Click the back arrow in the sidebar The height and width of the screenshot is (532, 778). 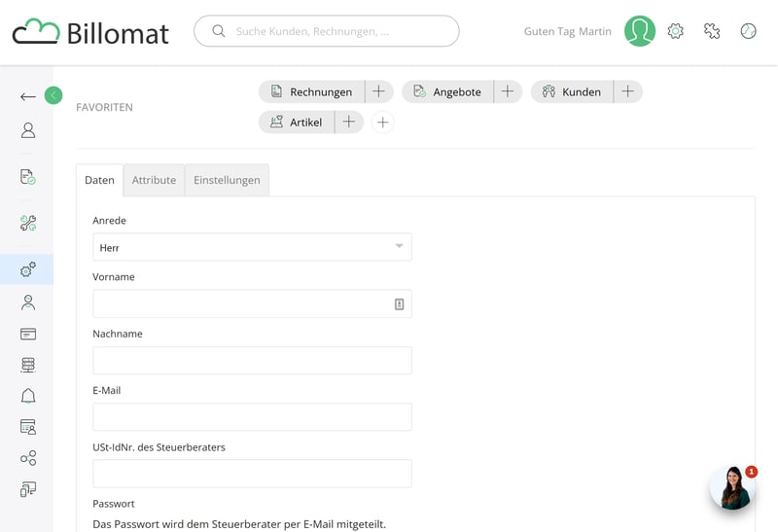tap(28, 96)
